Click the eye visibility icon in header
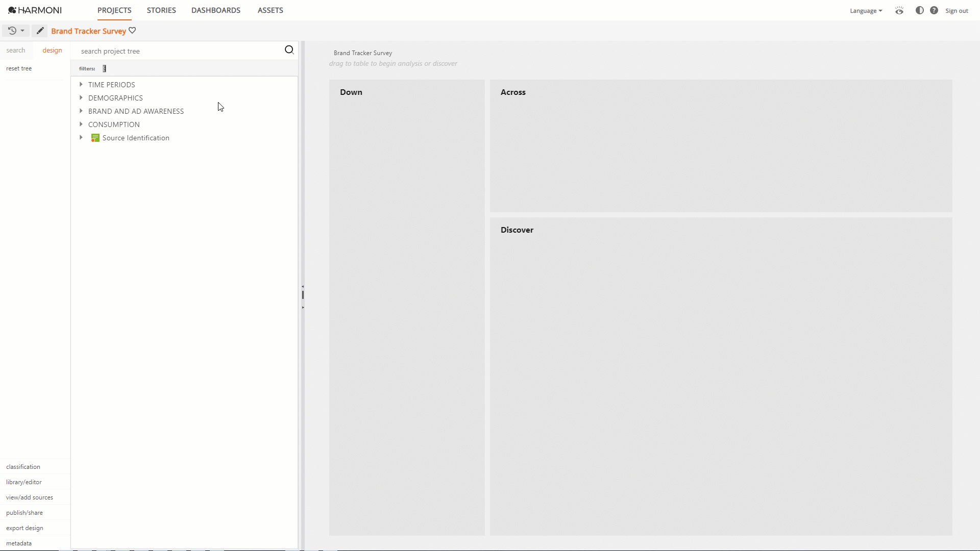980x551 pixels. [899, 10]
